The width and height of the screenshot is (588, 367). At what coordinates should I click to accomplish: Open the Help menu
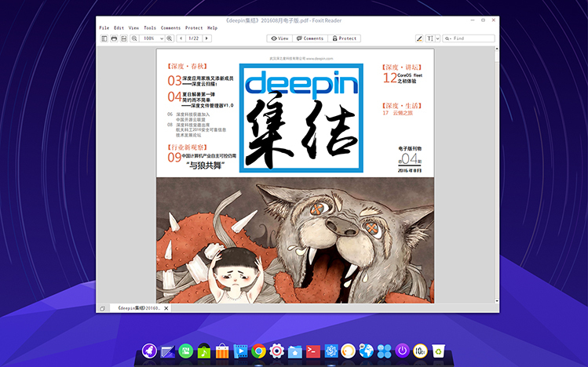(x=212, y=27)
